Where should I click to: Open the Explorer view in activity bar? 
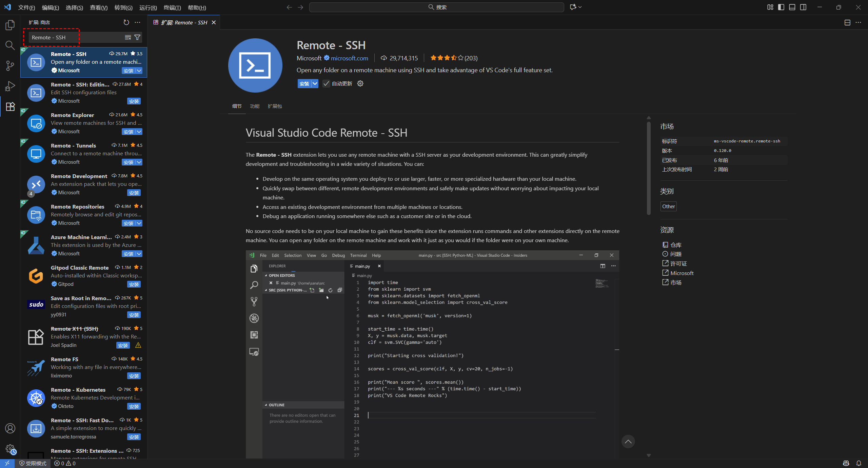click(10, 25)
